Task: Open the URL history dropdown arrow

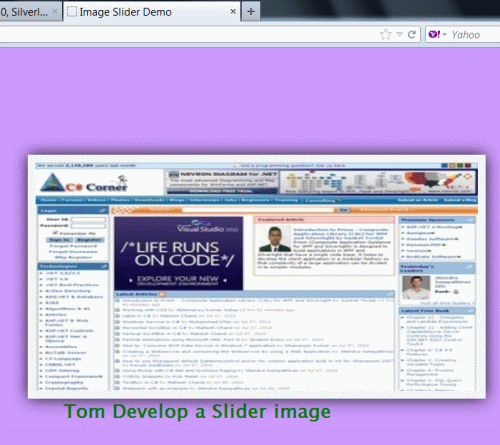Action: coord(399,35)
